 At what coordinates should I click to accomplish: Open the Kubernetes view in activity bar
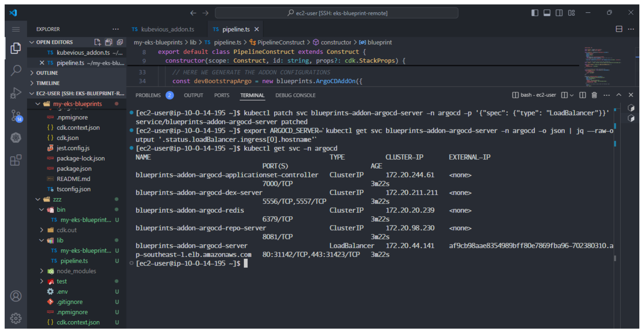(16, 138)
